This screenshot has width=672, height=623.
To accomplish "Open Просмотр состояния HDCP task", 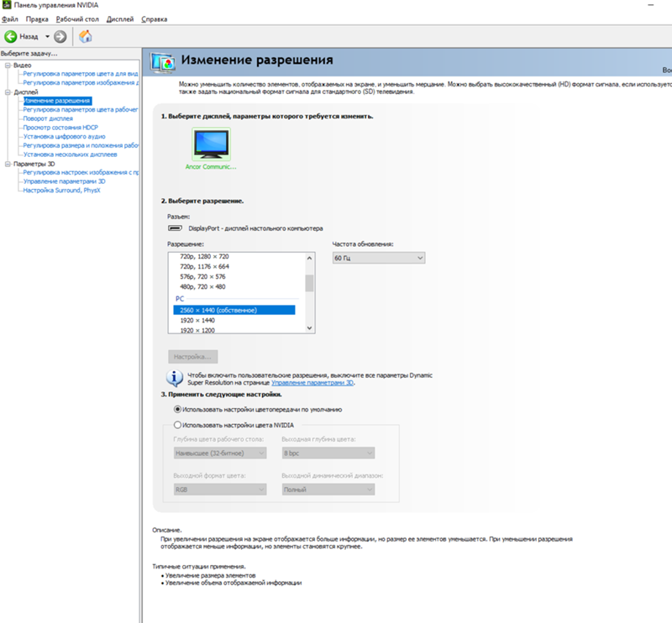I will [60, 128].
